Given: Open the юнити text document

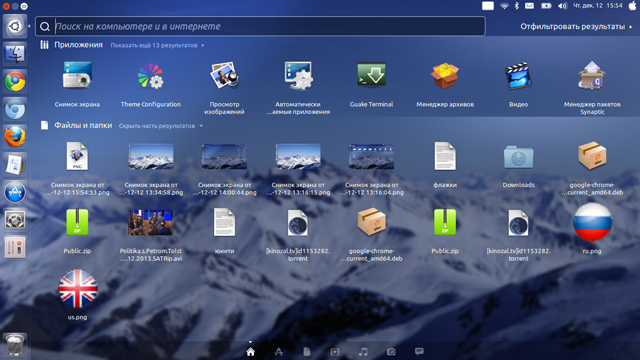Looking at the screenshot, I should (x=224, y=222).
